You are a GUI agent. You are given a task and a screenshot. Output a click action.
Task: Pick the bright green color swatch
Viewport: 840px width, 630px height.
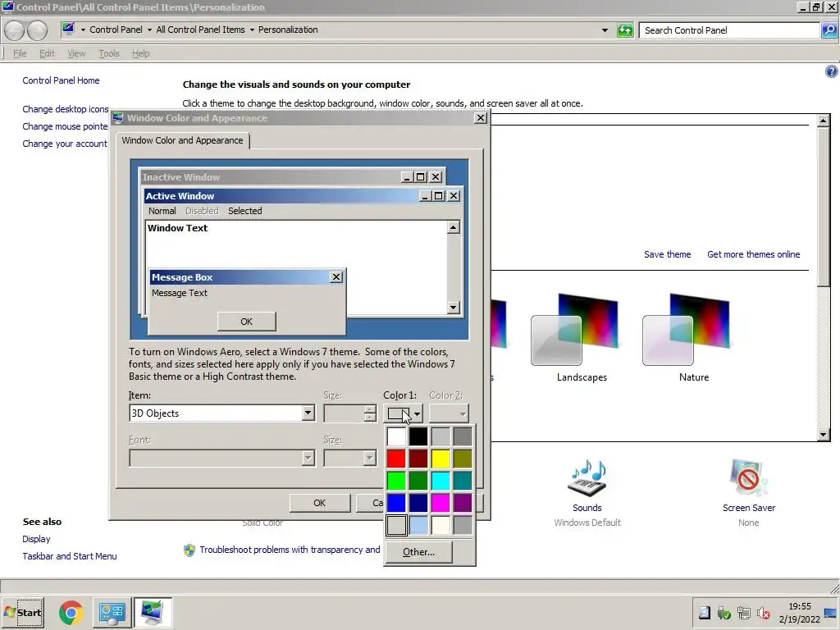(396, 481)
